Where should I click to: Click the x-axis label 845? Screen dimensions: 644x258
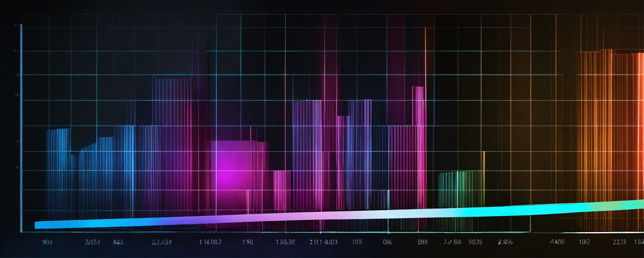coord(118,242)
